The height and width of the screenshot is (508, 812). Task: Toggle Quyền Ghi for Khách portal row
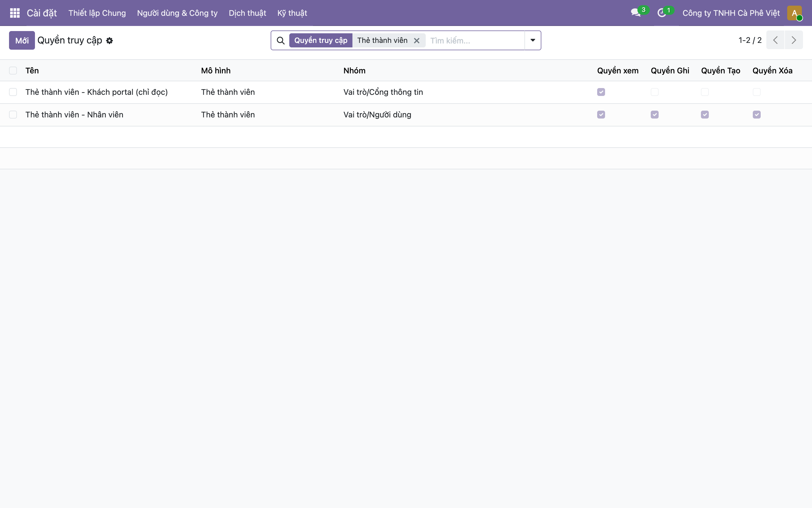(655, 92)
